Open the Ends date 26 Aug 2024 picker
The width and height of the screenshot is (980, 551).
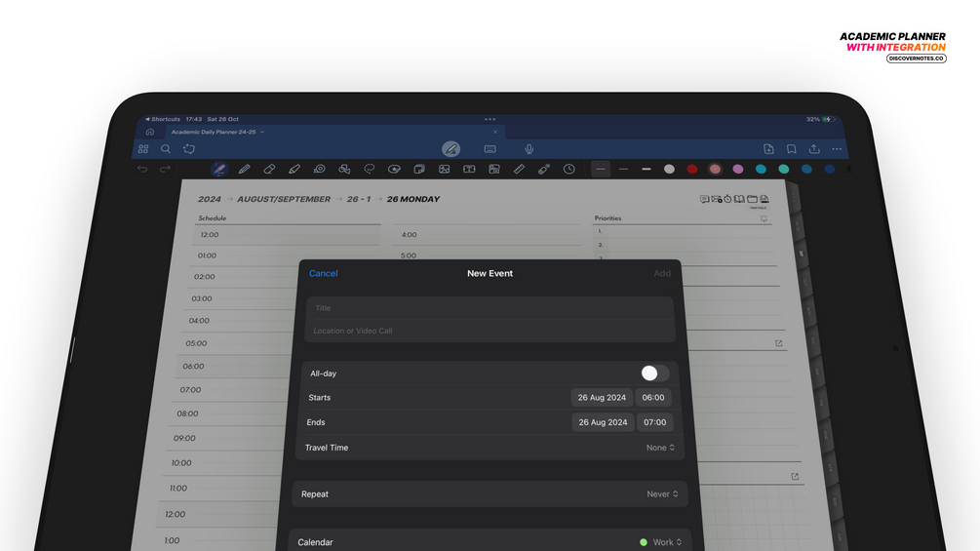tap(604, 422)
